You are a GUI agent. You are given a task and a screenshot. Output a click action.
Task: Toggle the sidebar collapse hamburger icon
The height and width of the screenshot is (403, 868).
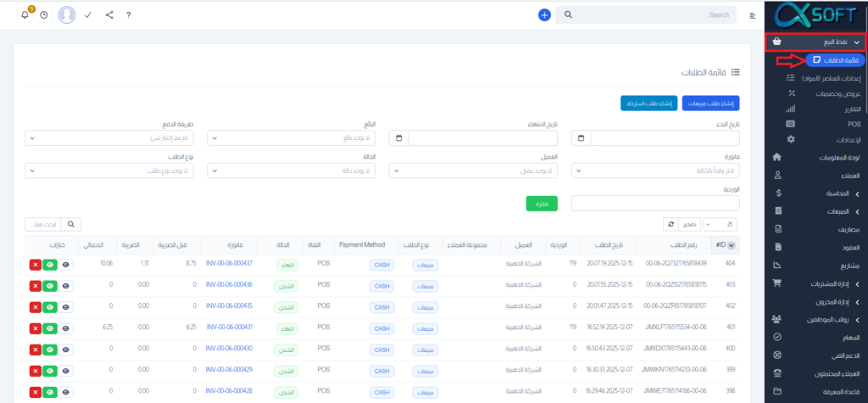click(x=754, y=15)
